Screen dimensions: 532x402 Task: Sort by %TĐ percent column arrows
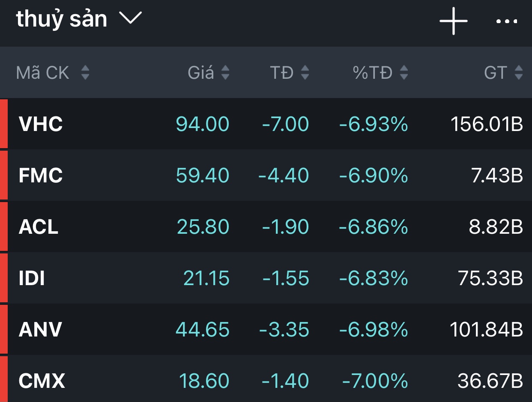[x=403, y=73]
